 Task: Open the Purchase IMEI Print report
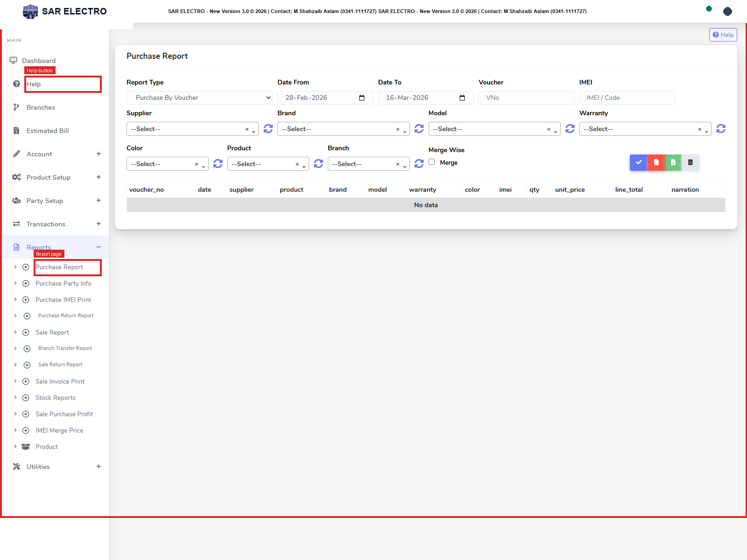point(63,300)
